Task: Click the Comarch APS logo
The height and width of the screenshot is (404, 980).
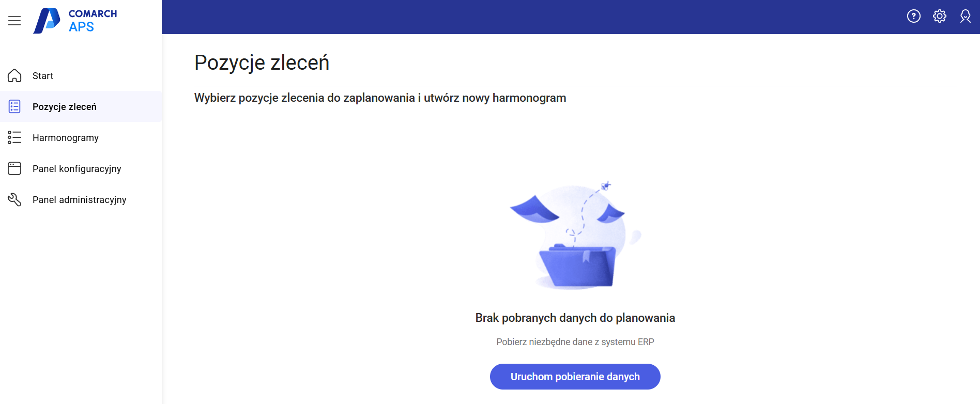Action: [75, 21]
